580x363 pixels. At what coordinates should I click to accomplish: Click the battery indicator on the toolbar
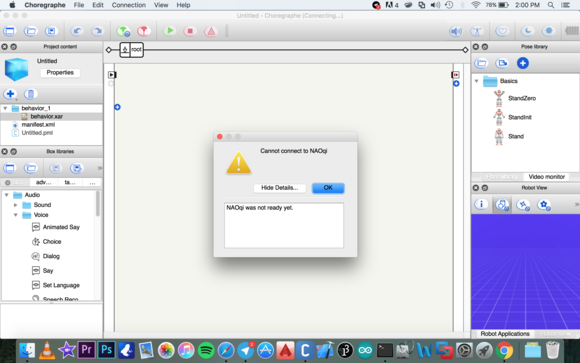point(572,31)
